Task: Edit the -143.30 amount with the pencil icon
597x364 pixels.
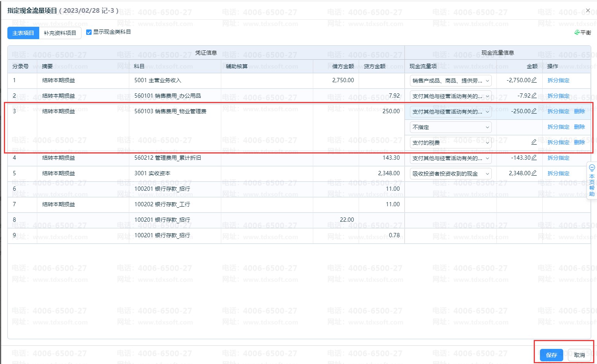Action: click(x=534, y=158)
